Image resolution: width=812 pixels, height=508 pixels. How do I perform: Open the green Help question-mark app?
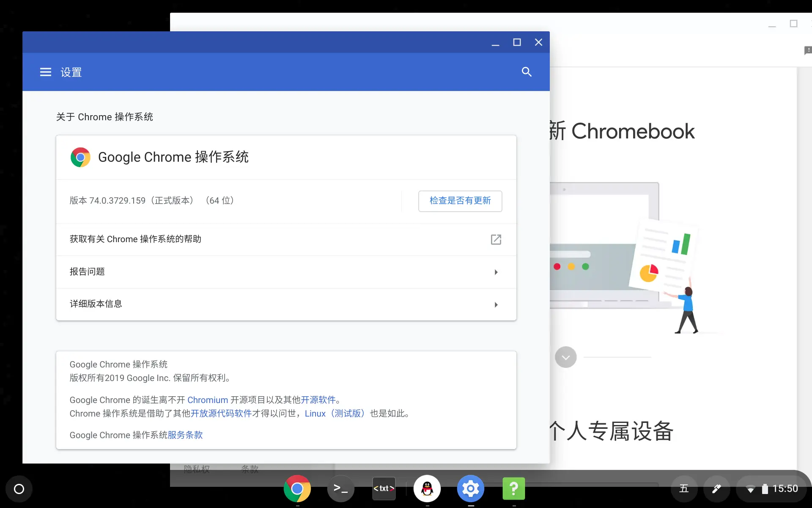pos(514,489)
